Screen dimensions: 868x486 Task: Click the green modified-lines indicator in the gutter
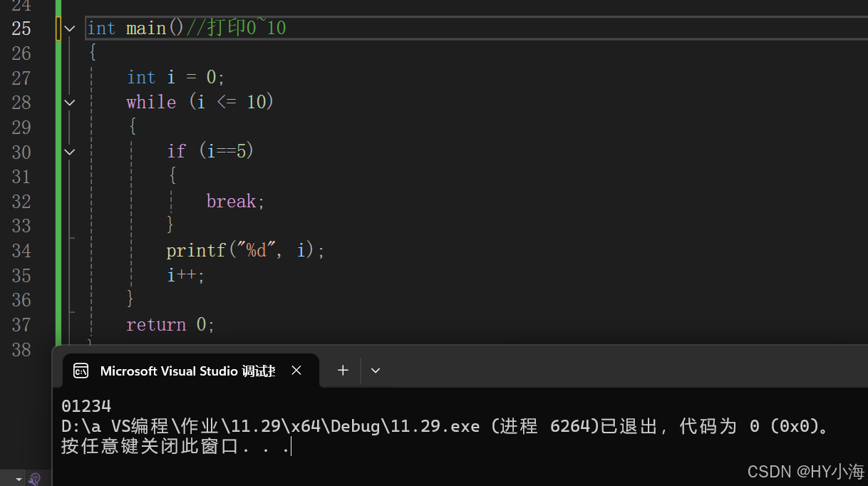click(x=57, y=178)
